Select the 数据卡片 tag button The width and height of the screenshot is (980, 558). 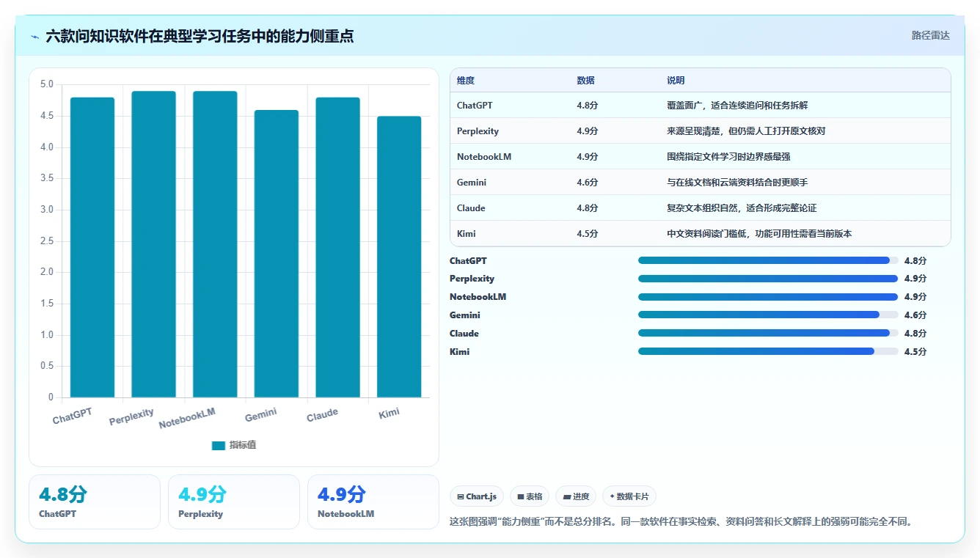tap(629, 496)
